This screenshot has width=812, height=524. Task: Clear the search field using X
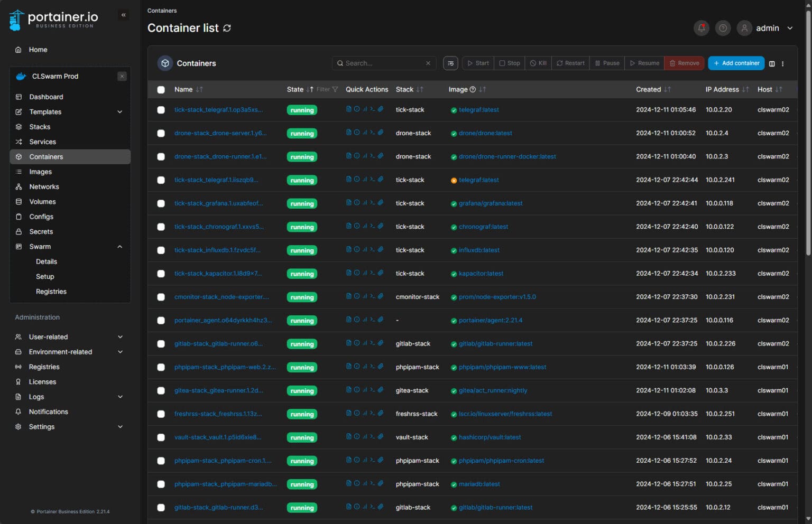point(428,63)
